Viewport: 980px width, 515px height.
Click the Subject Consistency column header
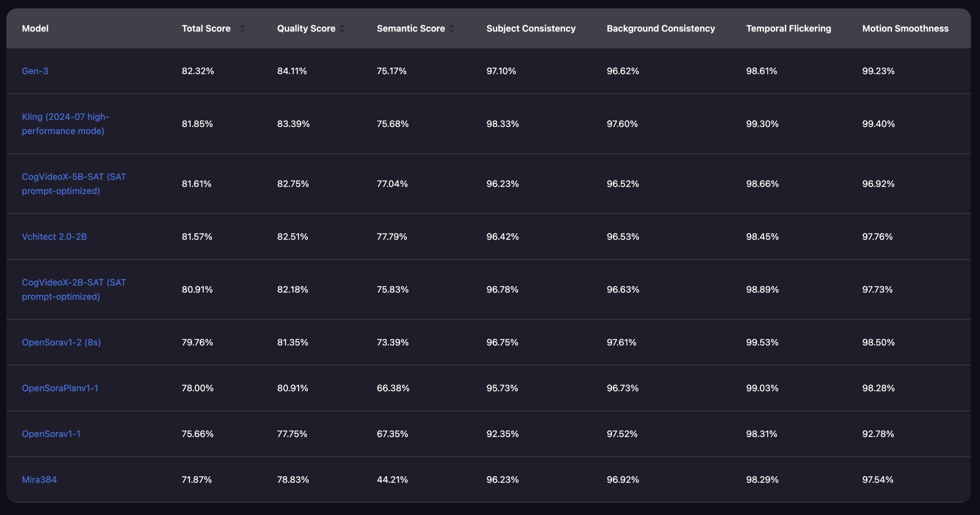pos(531,28)
